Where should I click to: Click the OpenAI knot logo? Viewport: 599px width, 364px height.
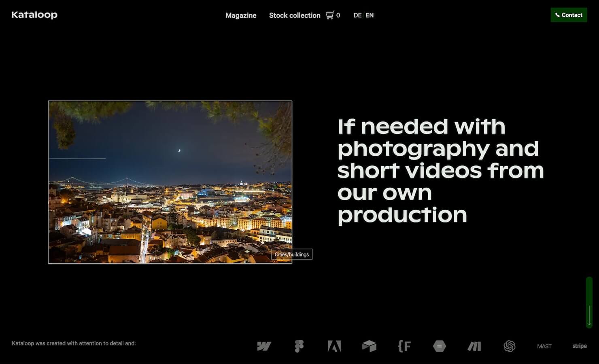click(x=509, y=346)
